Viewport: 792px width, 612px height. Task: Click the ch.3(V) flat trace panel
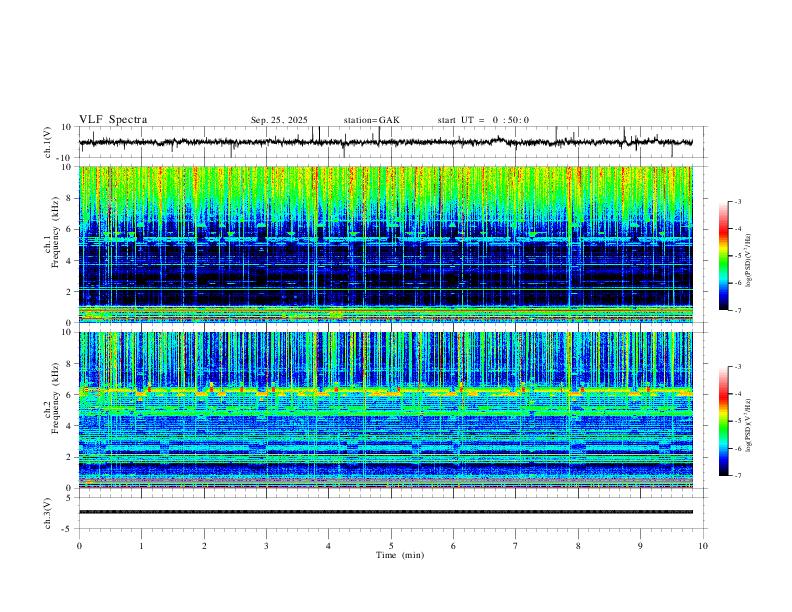point(392,513)
